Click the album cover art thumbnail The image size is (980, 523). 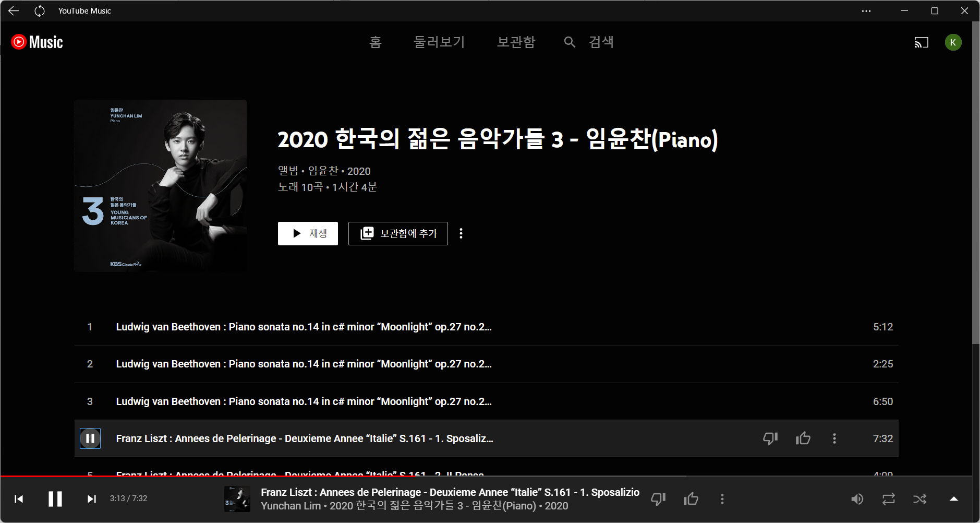161,185
